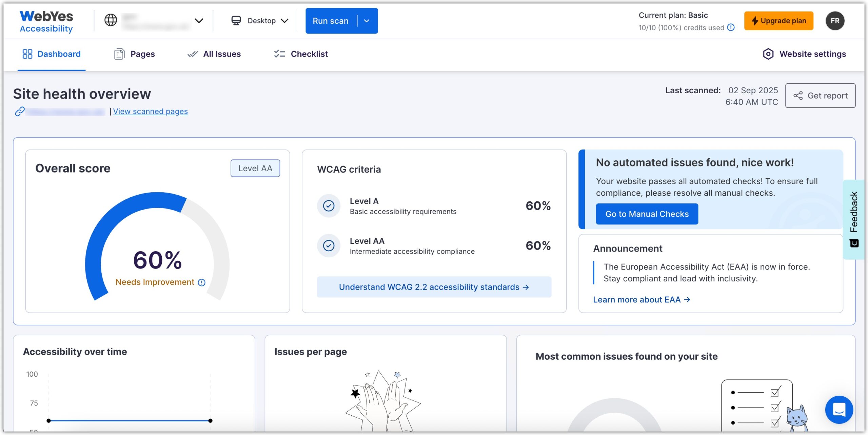Click the WebYes Accessibility logo

click(46, 21)
